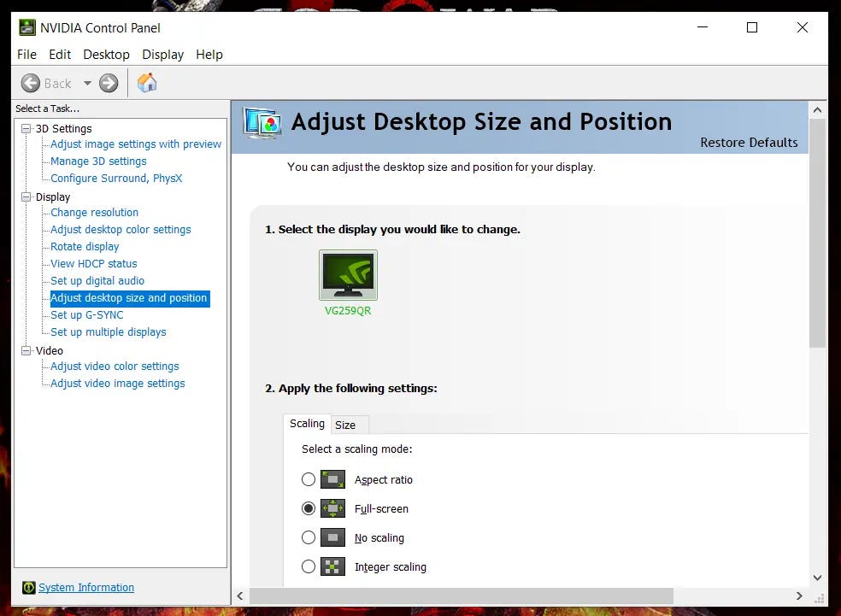Open the System Information link
This screenshot has width=841, height=616.
pos(86,588)
